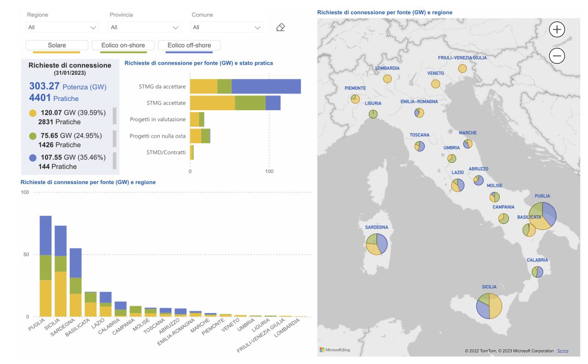Select the Marche pie marker on map

pyautogui.click(x=468, y=144)
